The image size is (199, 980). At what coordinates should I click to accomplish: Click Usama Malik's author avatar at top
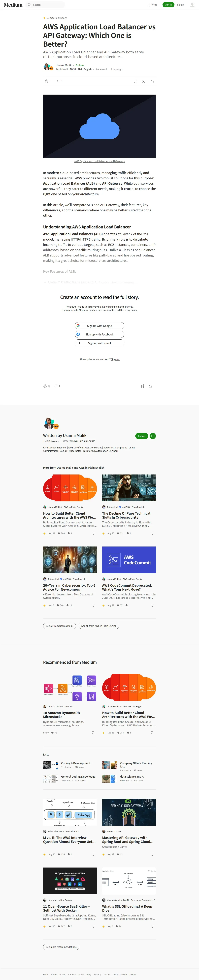coord(47,67)
